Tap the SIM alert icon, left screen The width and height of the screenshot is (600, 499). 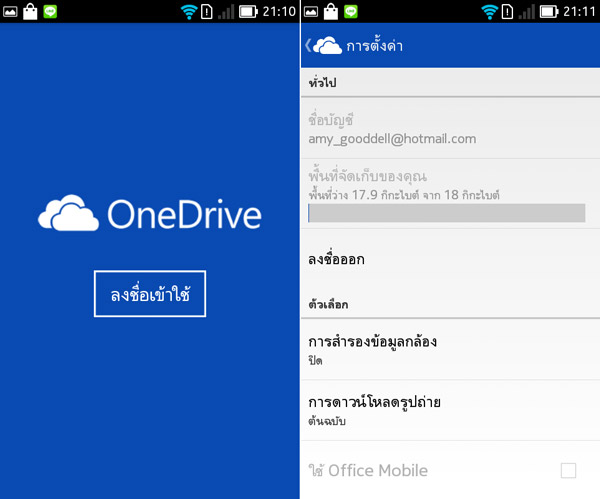click(x=207, y=12)
